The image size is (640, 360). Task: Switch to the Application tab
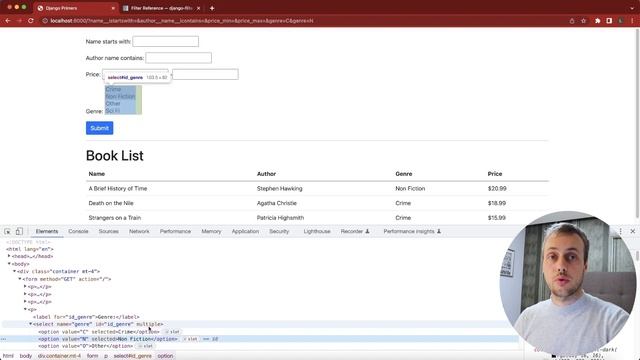(x=245, y=231)
